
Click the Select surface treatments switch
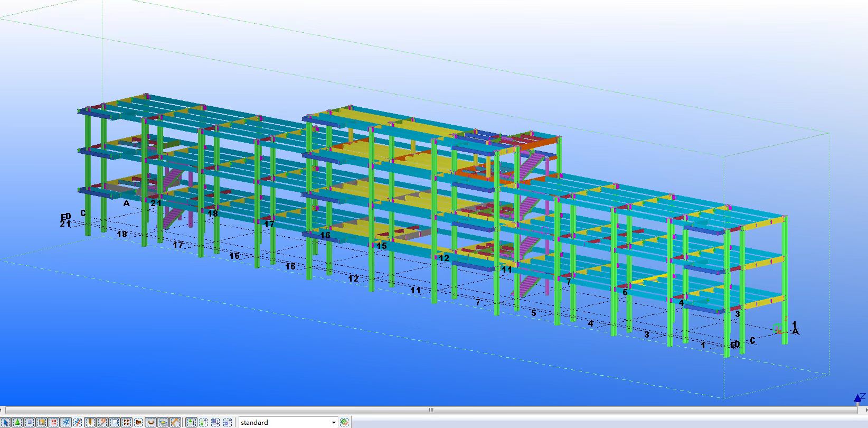tap(42, 422)
